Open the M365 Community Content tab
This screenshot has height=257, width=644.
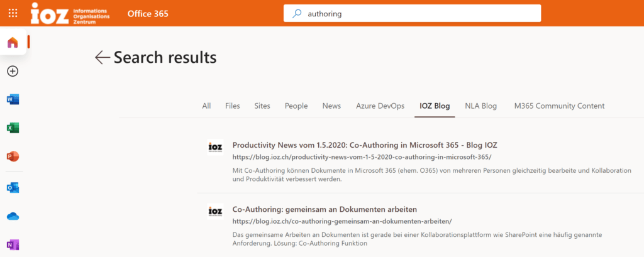point(559,106)
